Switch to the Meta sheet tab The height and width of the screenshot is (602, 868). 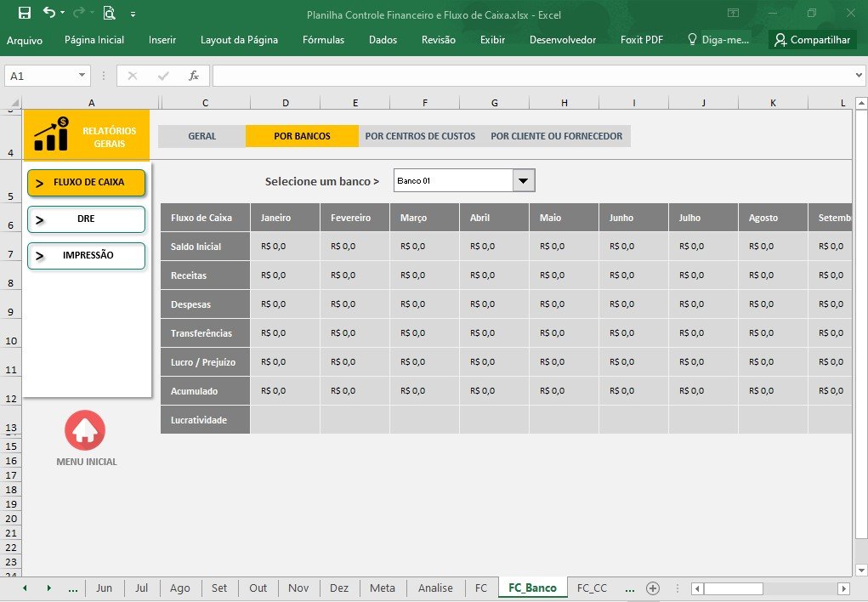tap(383, 588)
